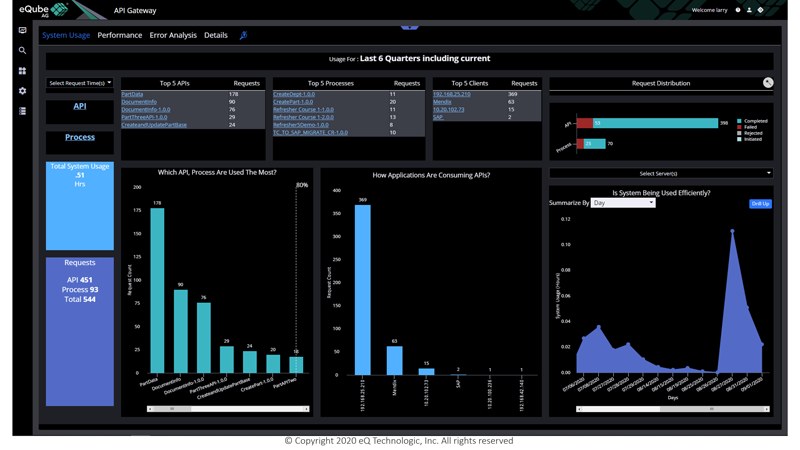The image size is (800, 450).
Task: Click the blue pin icon after Details
Action: pos(243,35)
